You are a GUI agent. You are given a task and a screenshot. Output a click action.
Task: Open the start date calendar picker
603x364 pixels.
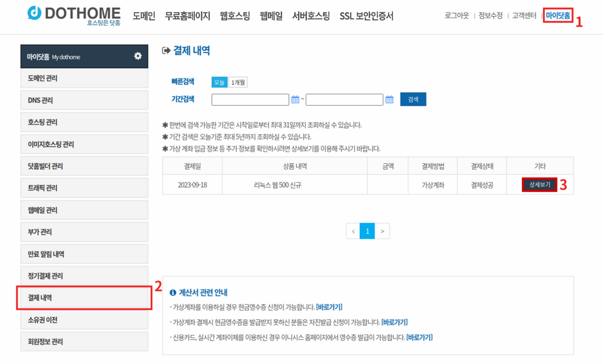pos(295,99)
